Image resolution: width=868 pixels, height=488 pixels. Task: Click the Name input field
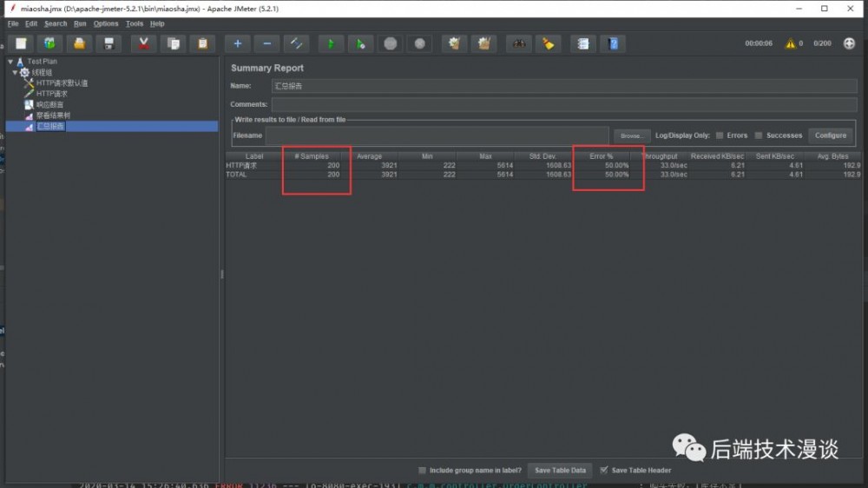(564, 86)
